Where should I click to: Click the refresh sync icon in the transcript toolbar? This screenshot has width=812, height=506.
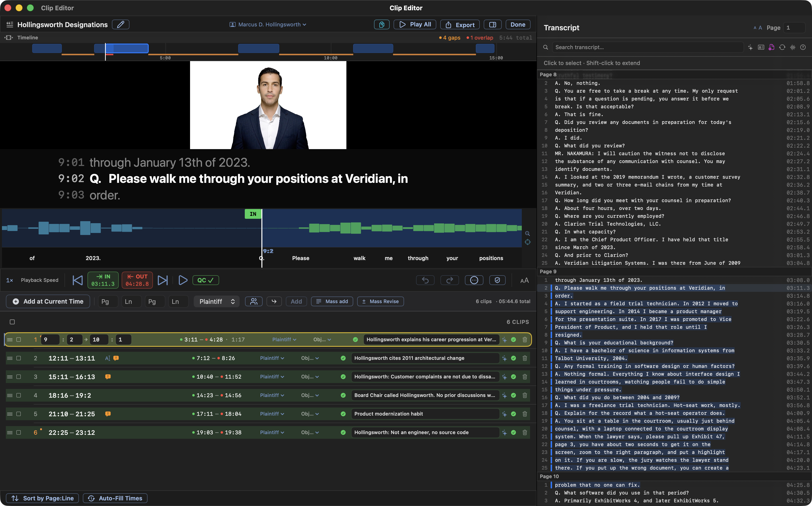pos(782,47)
